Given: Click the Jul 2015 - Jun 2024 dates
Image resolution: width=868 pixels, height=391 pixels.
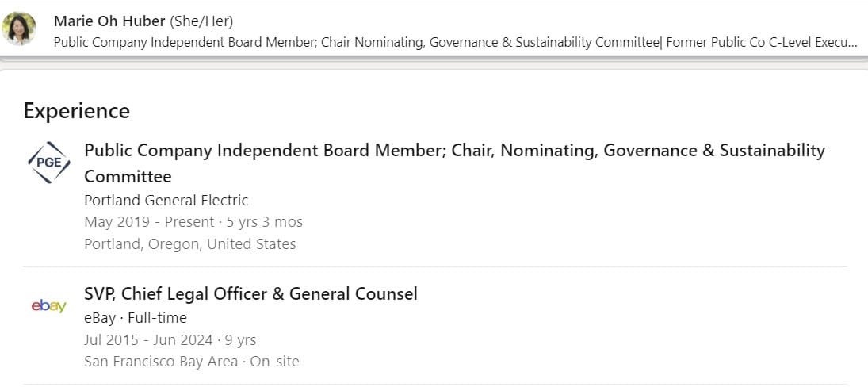Looking at the screenshot, I should pos(148,340).
